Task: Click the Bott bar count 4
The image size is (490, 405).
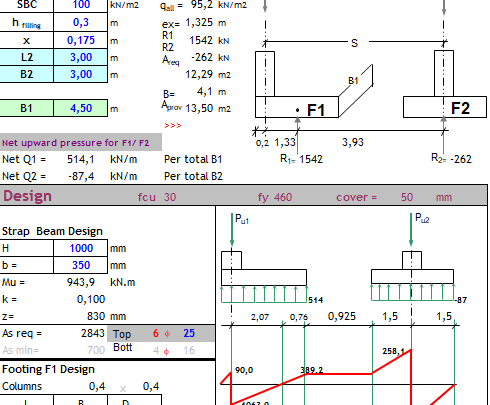Action: coord(156,350)
